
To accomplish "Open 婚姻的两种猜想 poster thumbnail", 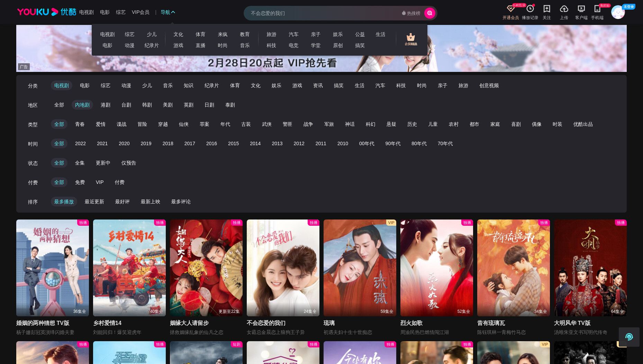I will pos(53,268).
